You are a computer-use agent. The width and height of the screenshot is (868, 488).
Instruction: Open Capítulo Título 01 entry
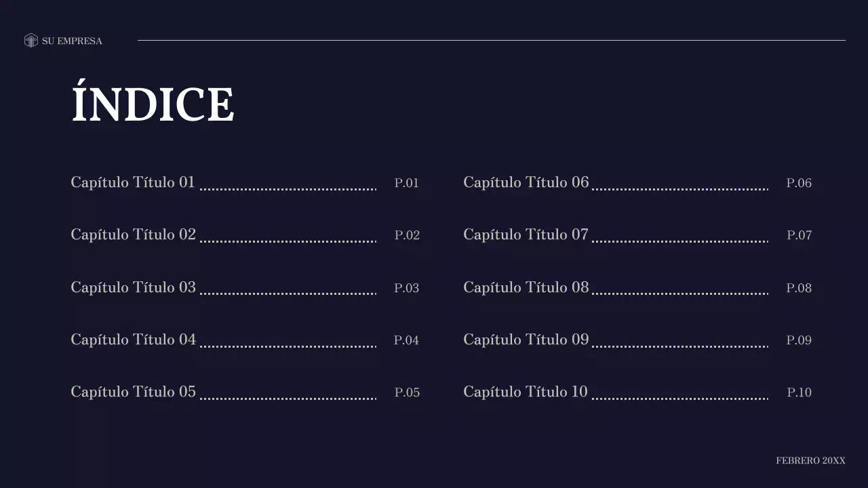pos(133,182)
